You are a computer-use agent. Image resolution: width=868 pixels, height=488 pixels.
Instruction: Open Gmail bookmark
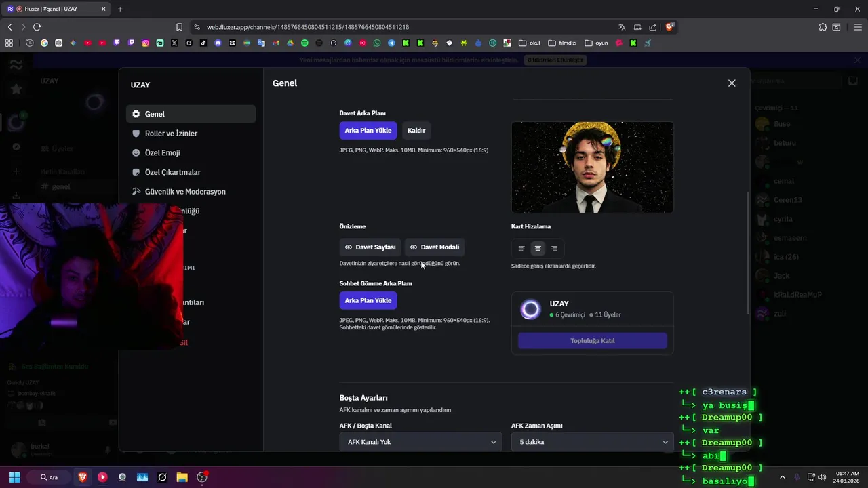(x=276, y=43)
